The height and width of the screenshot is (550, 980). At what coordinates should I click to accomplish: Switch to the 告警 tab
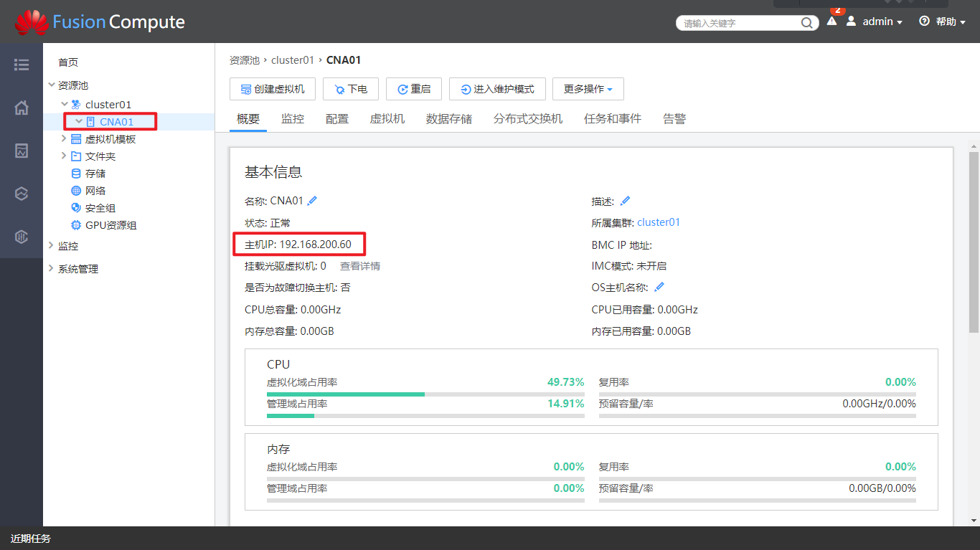674,119
